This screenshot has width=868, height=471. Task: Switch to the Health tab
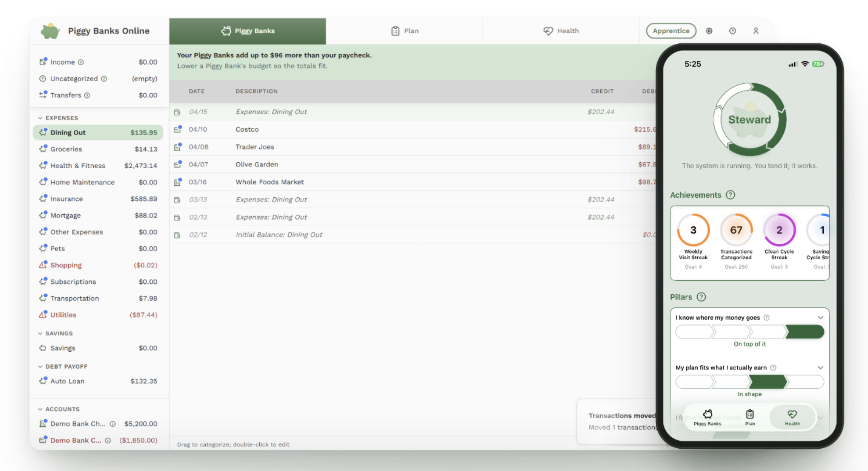pos(561,31)
